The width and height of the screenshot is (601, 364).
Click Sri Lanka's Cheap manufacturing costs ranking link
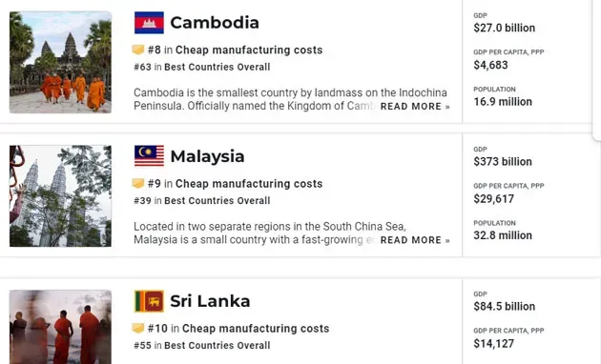coord(256,328)
